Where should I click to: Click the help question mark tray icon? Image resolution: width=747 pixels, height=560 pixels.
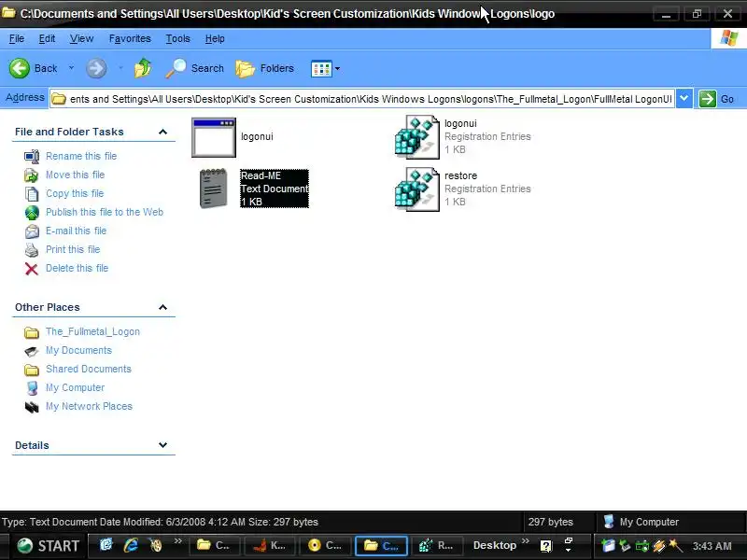pyautogui.click(x=546, y=546)
